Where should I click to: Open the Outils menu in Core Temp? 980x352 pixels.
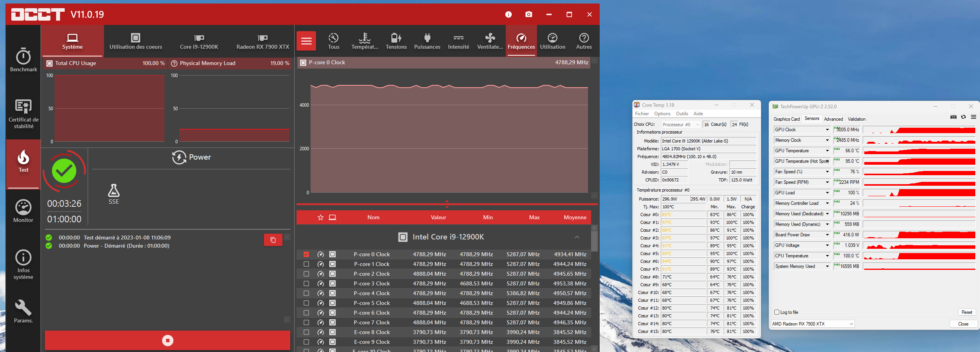pos(682,114)
